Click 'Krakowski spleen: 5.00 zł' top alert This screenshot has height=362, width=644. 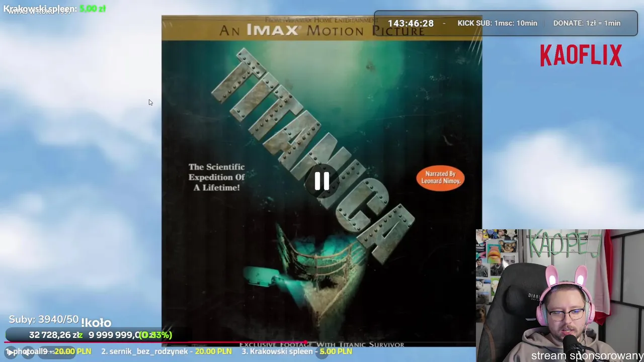[54, 9]
